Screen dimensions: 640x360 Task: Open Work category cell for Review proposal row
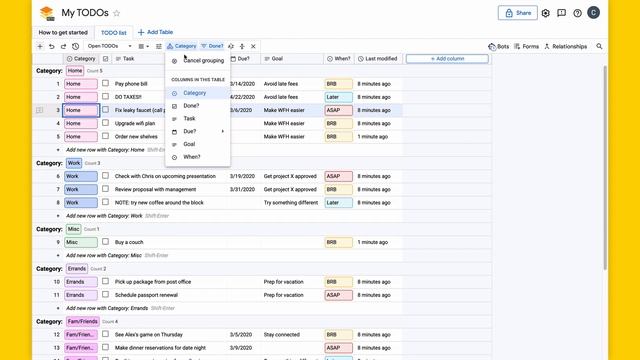[x=81, y=189]
